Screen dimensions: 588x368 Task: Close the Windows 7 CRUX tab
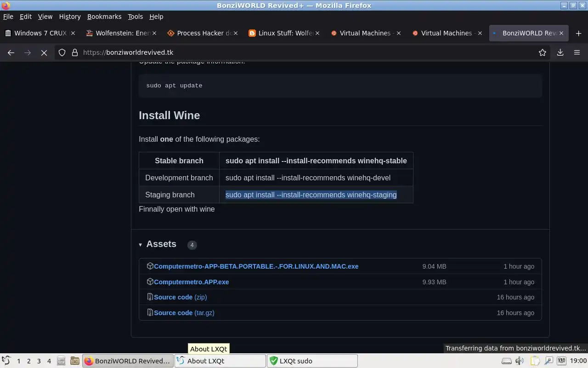[73, 33]
